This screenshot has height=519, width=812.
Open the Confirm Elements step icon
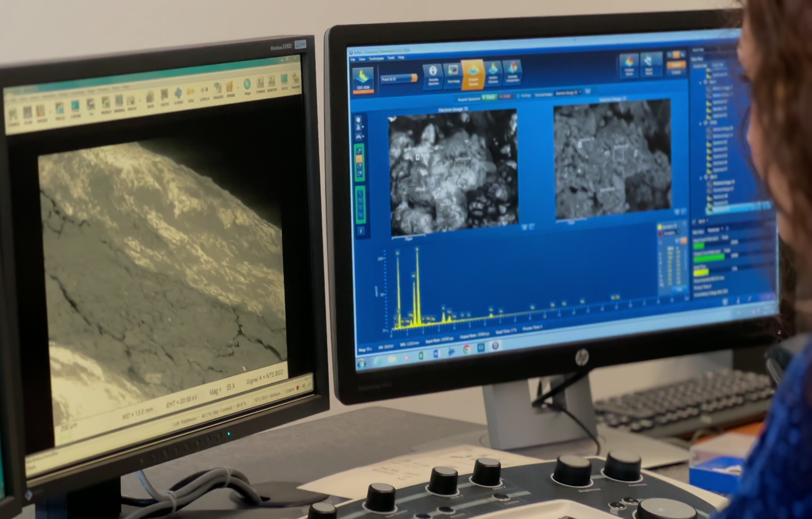pos(493,72)
